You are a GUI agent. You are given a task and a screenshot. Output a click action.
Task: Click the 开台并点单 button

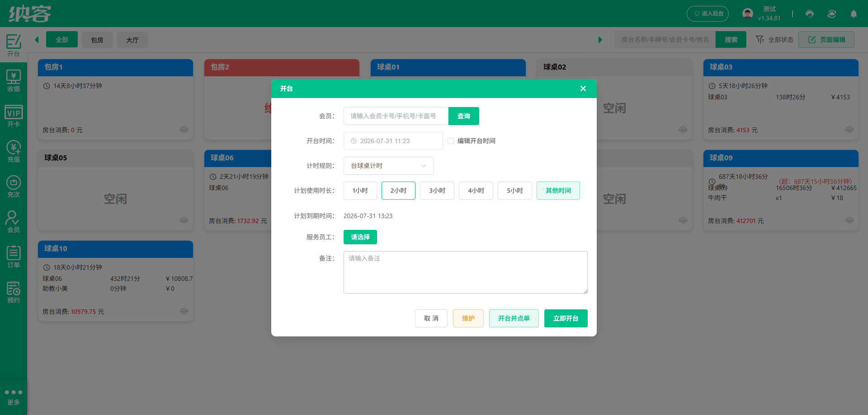[514, 318]
